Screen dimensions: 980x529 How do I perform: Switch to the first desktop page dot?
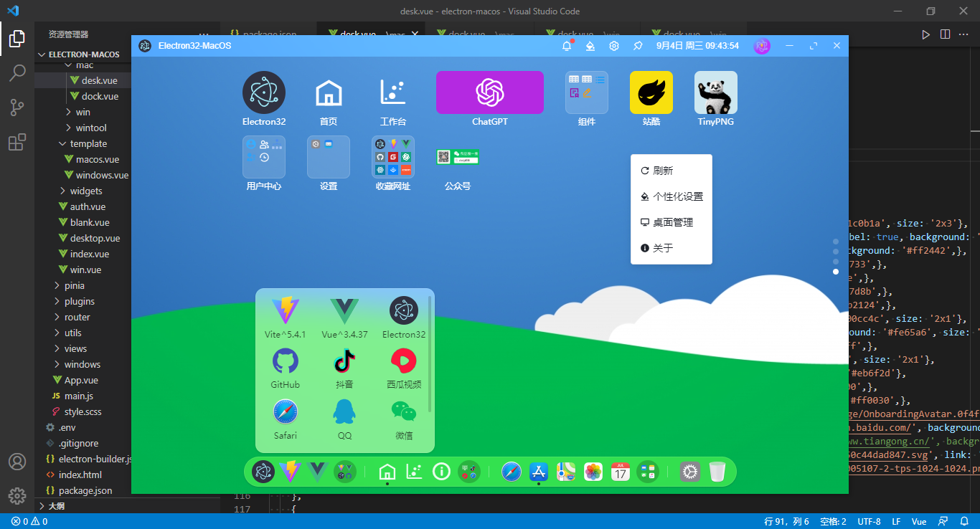(836, 242)
